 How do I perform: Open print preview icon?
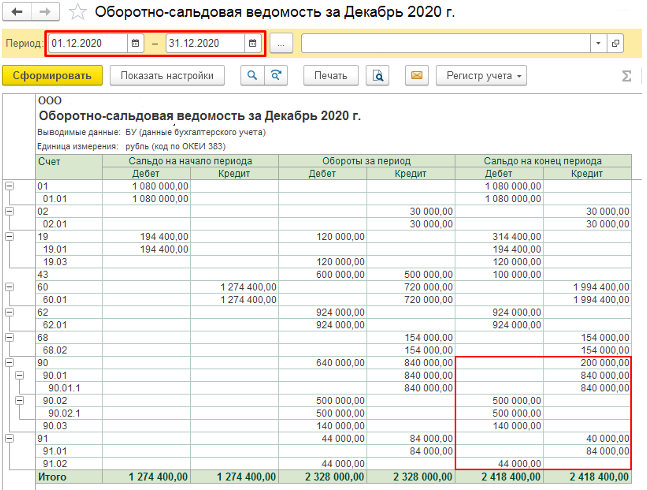[x=378, y=75]
